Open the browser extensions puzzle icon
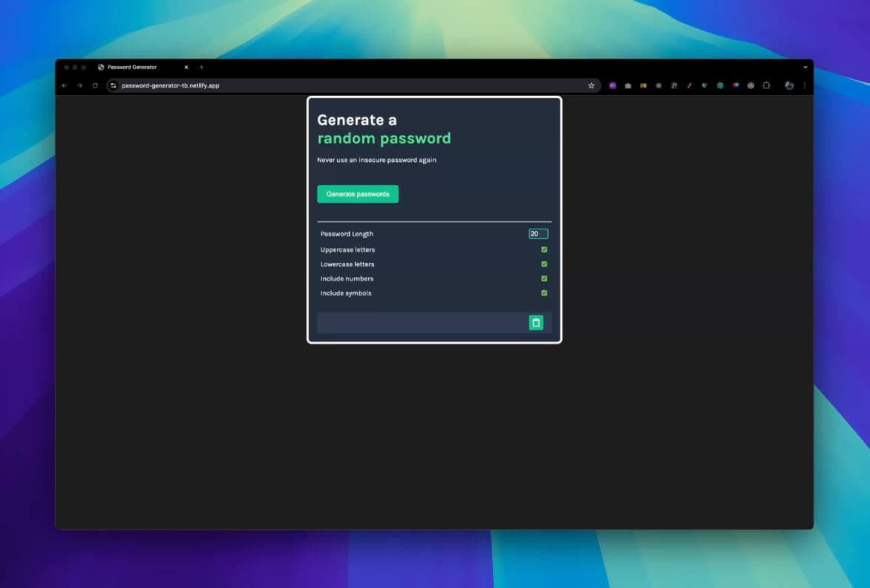 (x=766, y=85)
